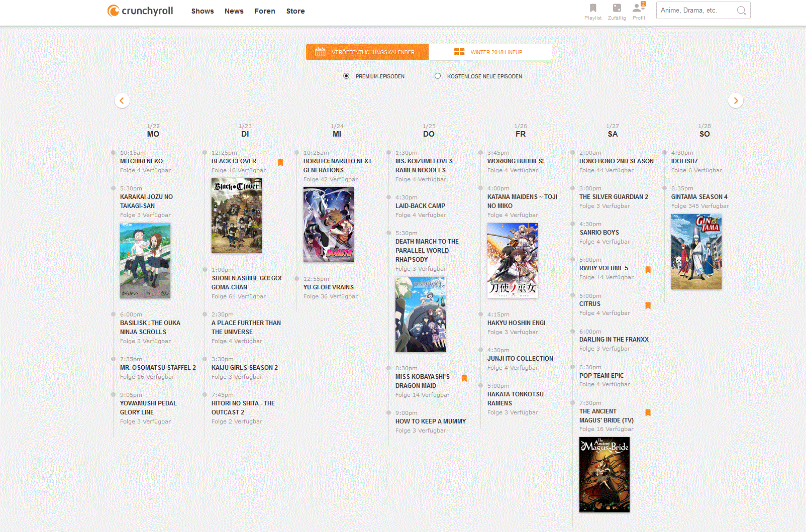Screen dimensions: 806x532
Task: Open Kaiju Girls Season 2 link
Action: tap(245, 368)
